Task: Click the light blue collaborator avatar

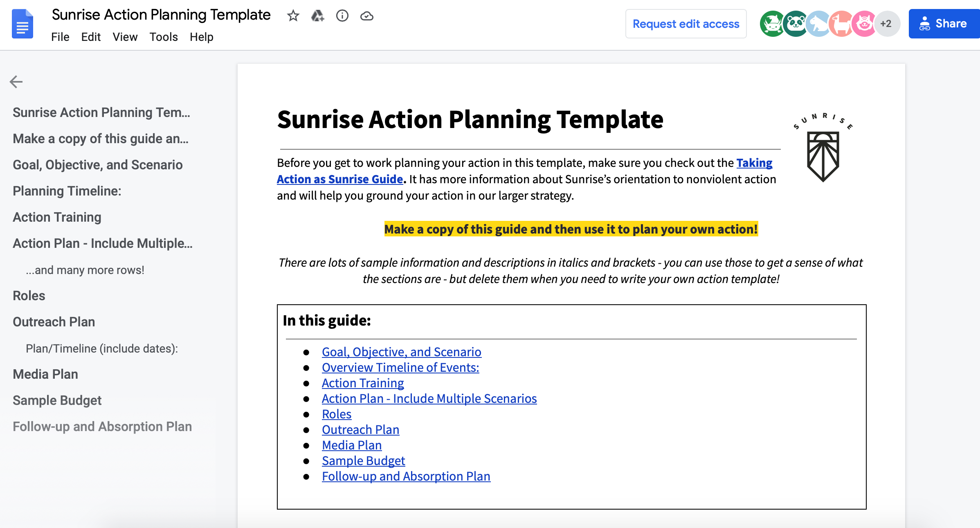Action: pos(818,24)
